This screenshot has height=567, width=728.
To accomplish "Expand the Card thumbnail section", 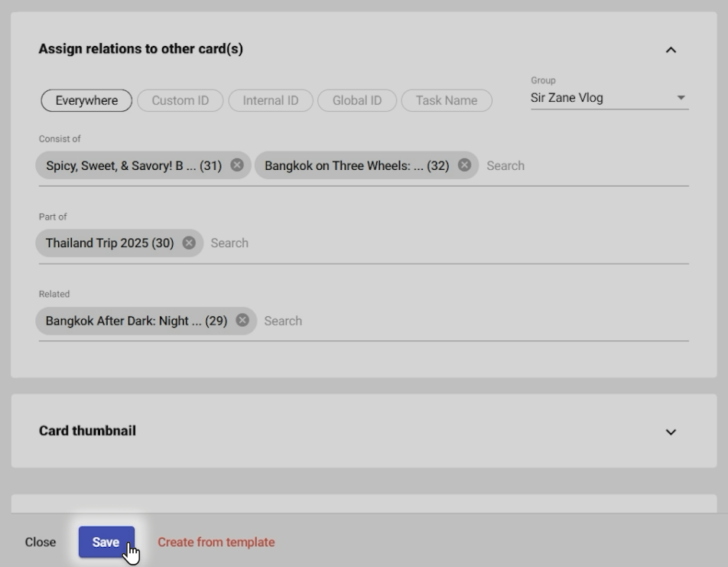I will [671, 432].
